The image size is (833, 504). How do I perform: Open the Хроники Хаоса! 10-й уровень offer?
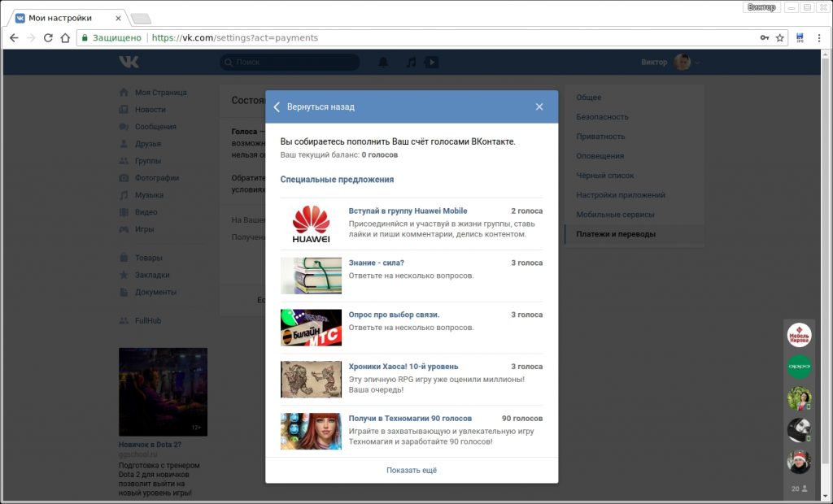point(403,367)
